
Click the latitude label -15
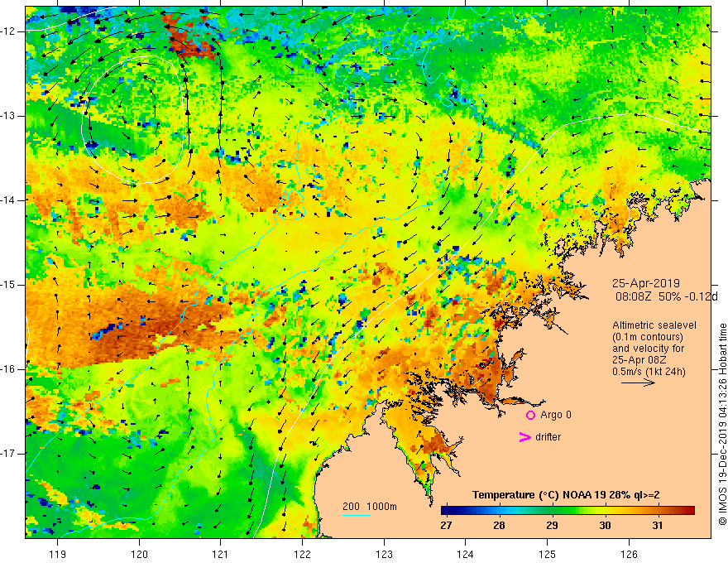(8, 285)
